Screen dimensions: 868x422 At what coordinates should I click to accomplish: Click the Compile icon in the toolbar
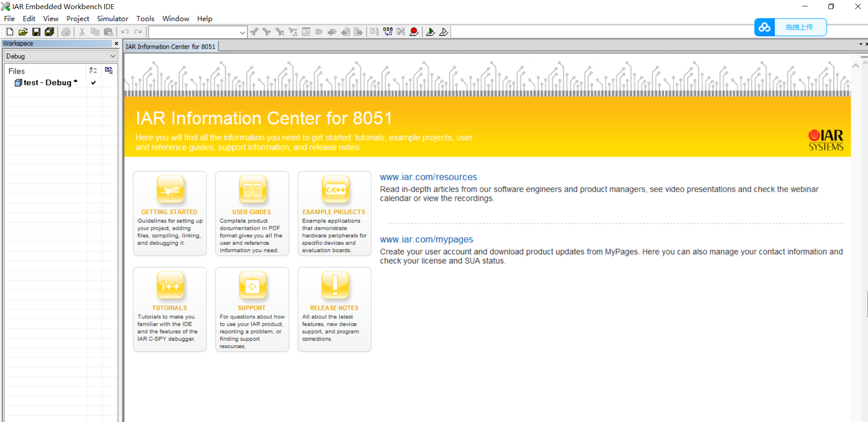(374, 32)
